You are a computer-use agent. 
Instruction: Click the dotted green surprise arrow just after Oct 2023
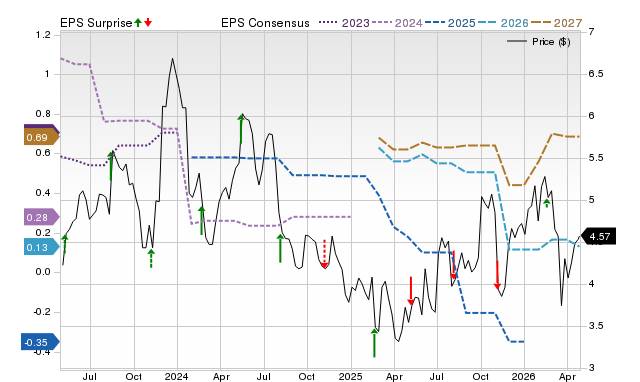(x=151, y=258)
